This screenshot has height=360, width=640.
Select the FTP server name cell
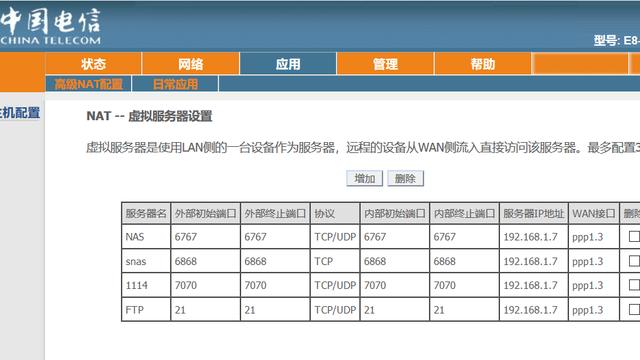click(x=146, y=310)
